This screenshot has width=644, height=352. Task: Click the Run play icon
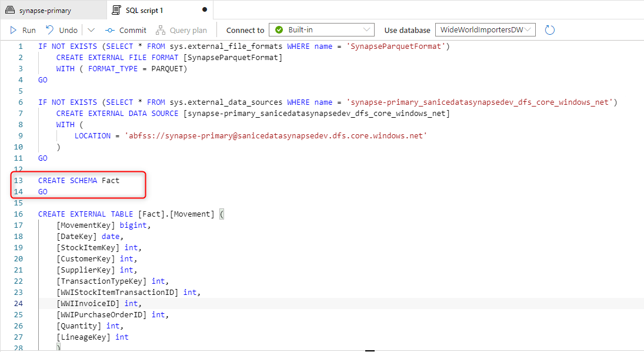click(13, 30)
